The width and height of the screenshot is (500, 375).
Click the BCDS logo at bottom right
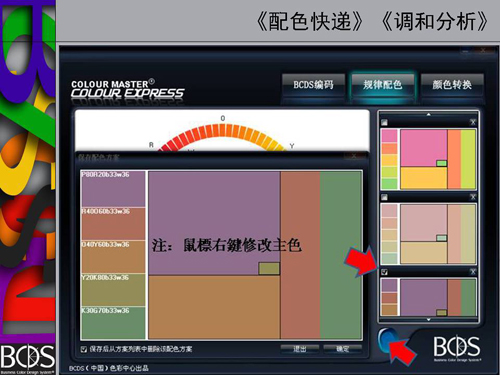tap(457, 349)
